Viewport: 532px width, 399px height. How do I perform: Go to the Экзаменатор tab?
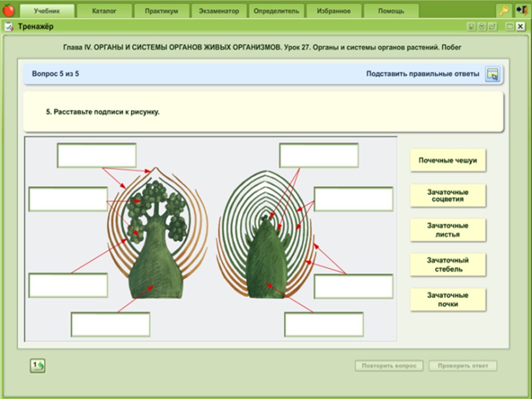(x=218, y=11)
